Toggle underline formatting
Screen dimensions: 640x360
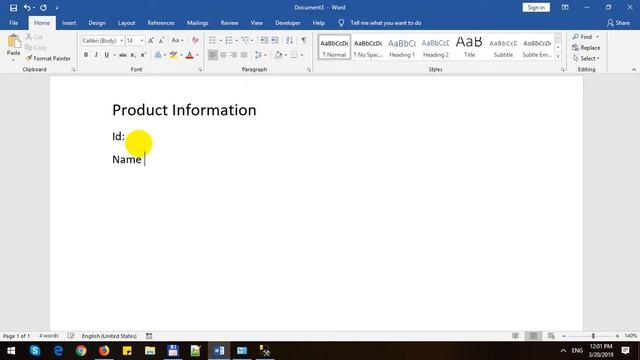107,55
